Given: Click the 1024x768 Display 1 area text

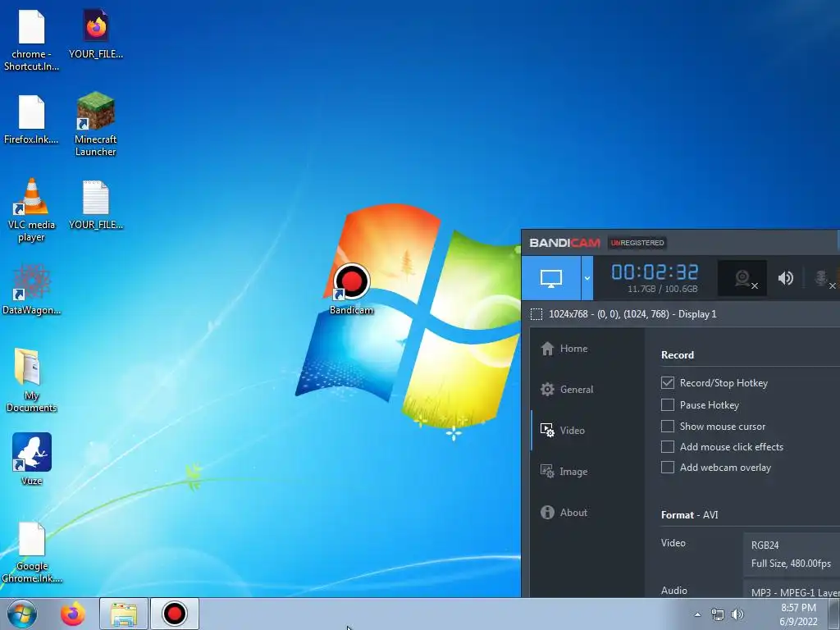Looking at the screenshot, I should (x=632, y=314).
